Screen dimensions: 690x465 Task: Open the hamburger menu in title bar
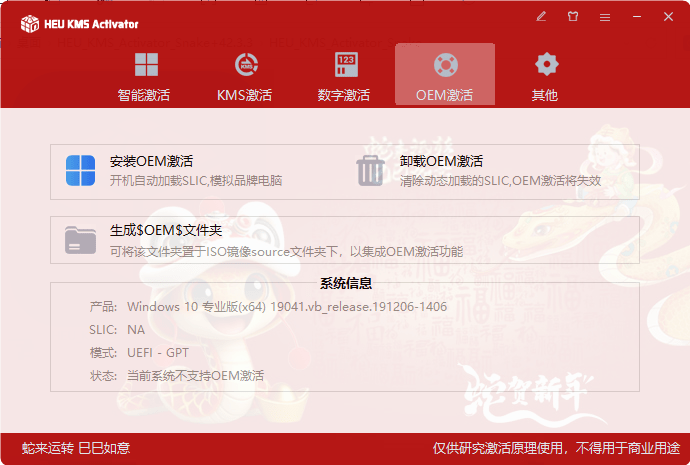coord(605,17)
